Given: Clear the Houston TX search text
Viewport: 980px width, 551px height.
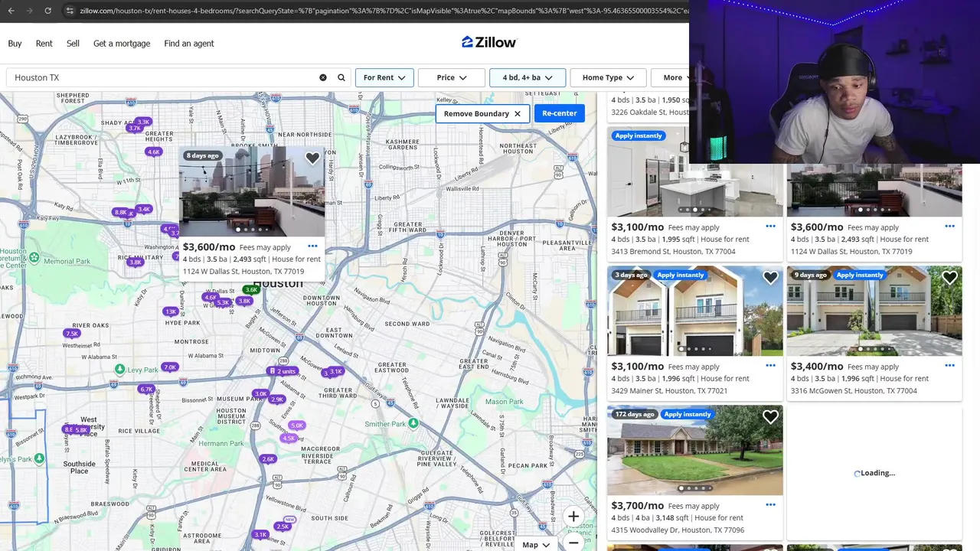Looking at the screenshot, I should (323, 77).
